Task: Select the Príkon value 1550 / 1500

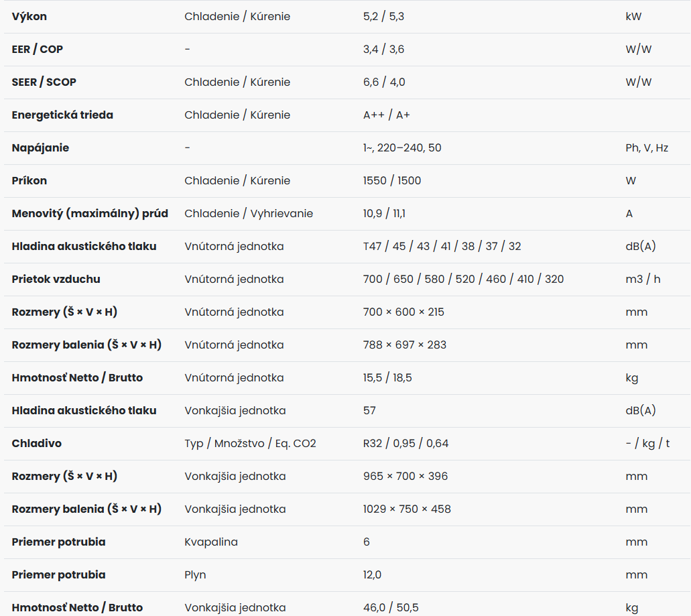Action: click(392, 181)
